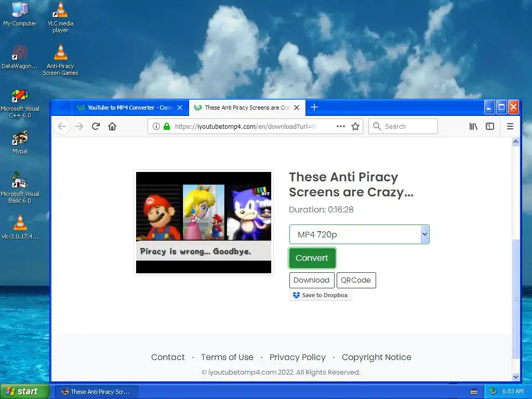Open the Copyright Notice footer link
The height and width of the screenshot is (399, 532).
click(x=376, y=357)
